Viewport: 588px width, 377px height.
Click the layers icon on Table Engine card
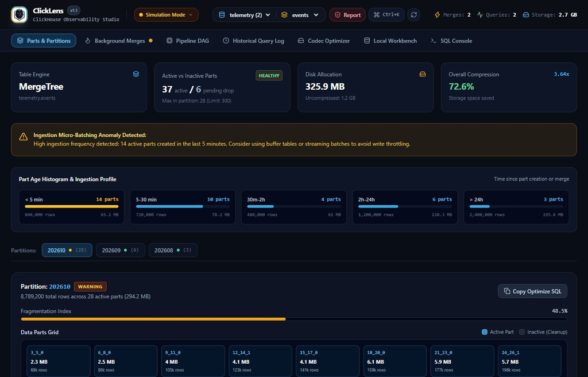(x=136, y=74)
